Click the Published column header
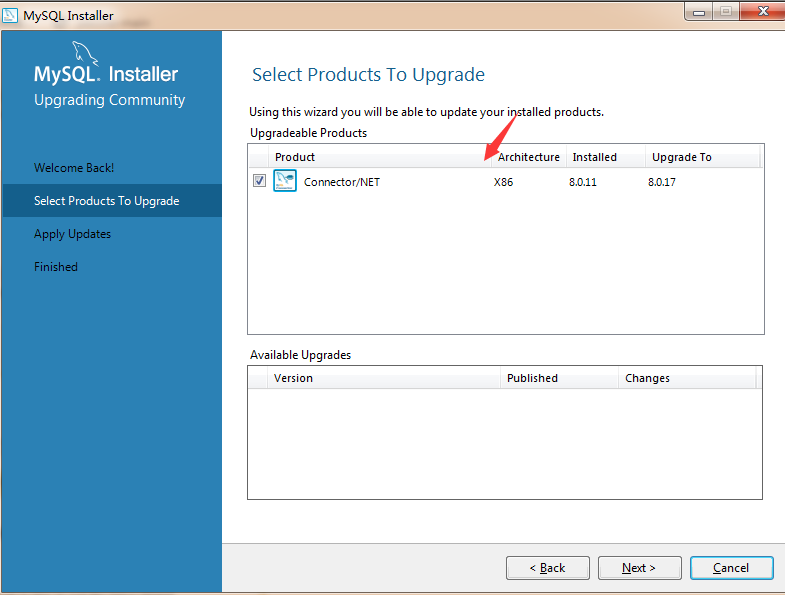This screenshot has height=595, width=785. click(x=532, y=378)
